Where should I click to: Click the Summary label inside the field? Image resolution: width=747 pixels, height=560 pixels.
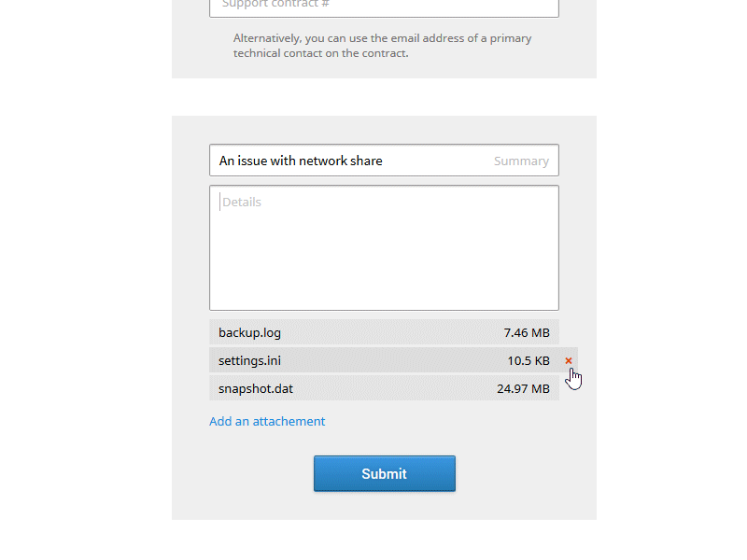pyautogui.click(x=521, y=161)
